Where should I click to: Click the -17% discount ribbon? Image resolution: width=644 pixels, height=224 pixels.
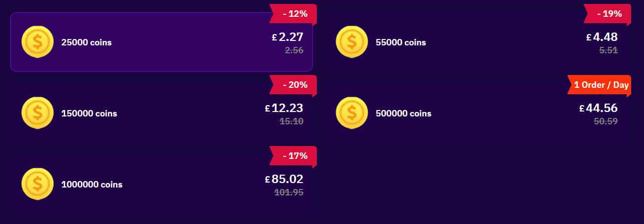click(x=293, y=156)
